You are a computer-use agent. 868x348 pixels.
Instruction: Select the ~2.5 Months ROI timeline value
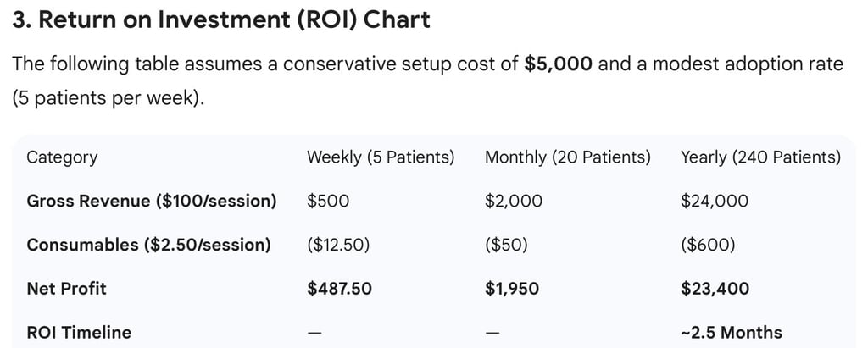[731, 333]
